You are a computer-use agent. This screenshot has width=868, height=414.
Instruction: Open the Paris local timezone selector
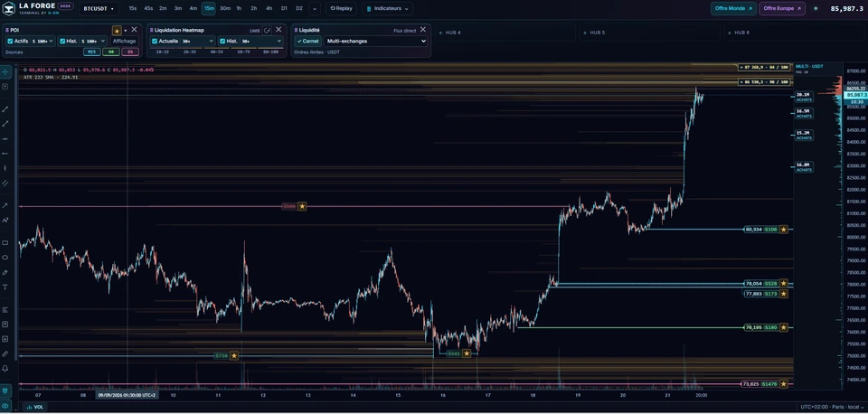(x=833, y=407)
